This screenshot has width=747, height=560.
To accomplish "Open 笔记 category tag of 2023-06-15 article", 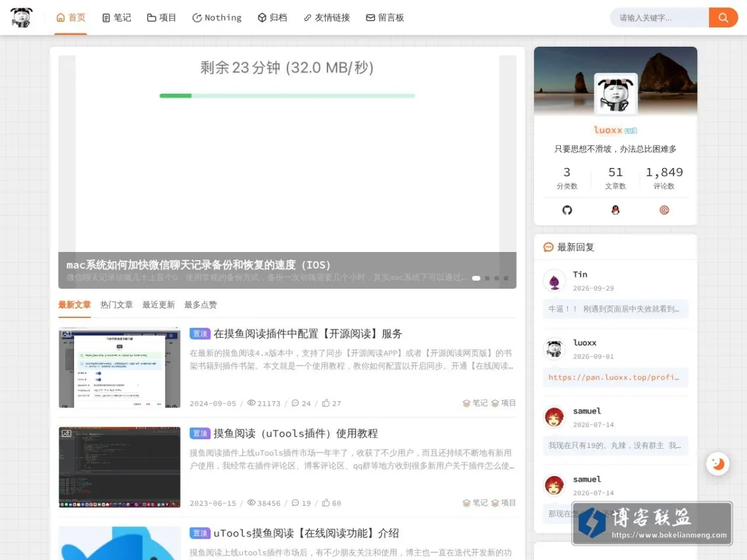I will click(475, 503).
